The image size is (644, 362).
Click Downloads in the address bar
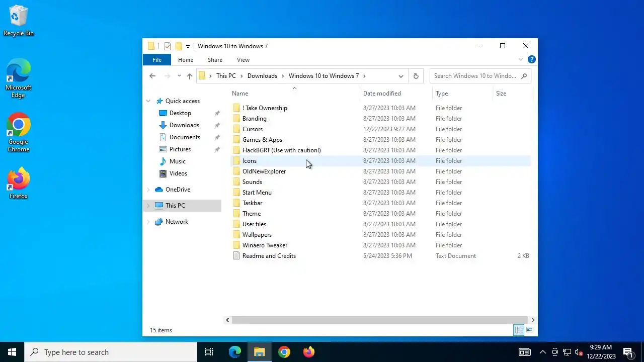262,76
